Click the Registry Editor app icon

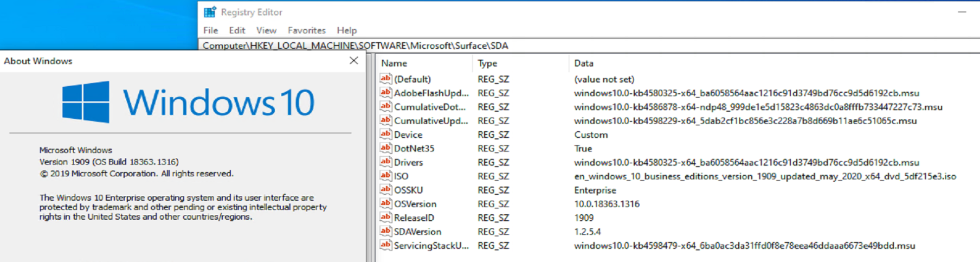[210, 12]
